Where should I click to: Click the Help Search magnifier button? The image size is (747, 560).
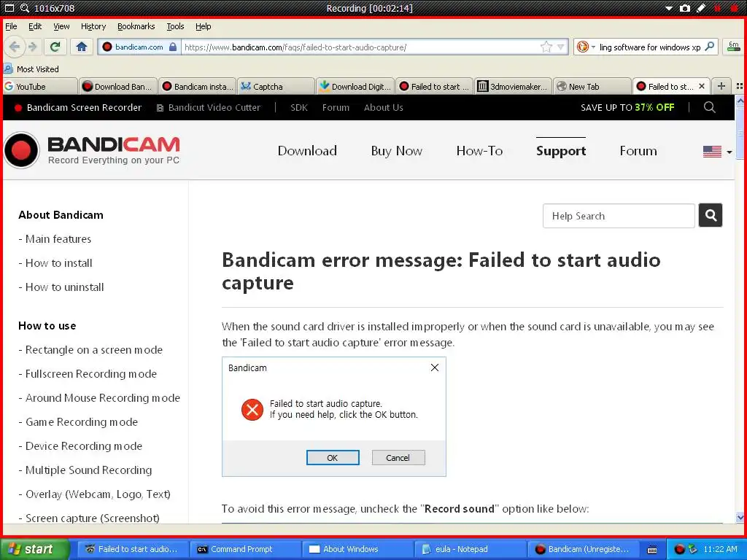click(711, 216)
